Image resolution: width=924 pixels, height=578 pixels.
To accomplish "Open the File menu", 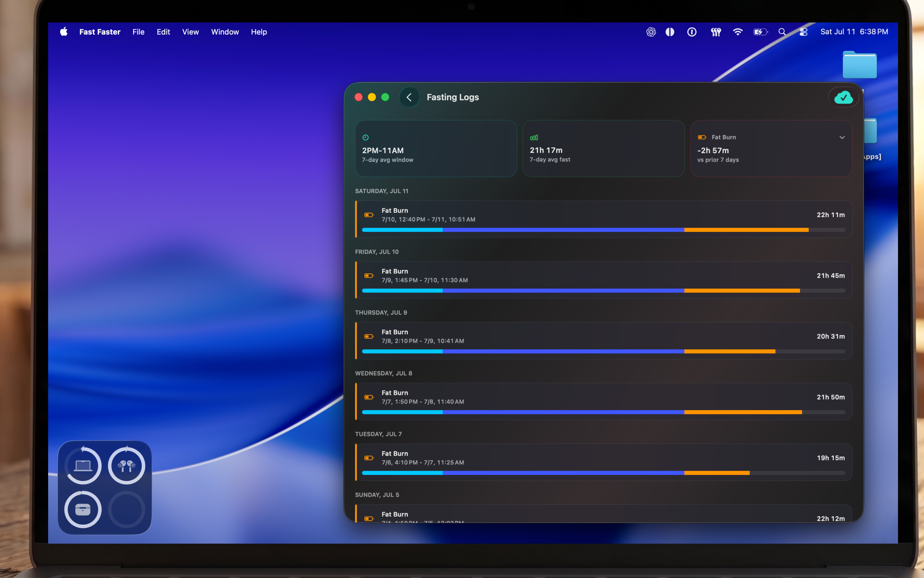I will (x=138, y=32).
